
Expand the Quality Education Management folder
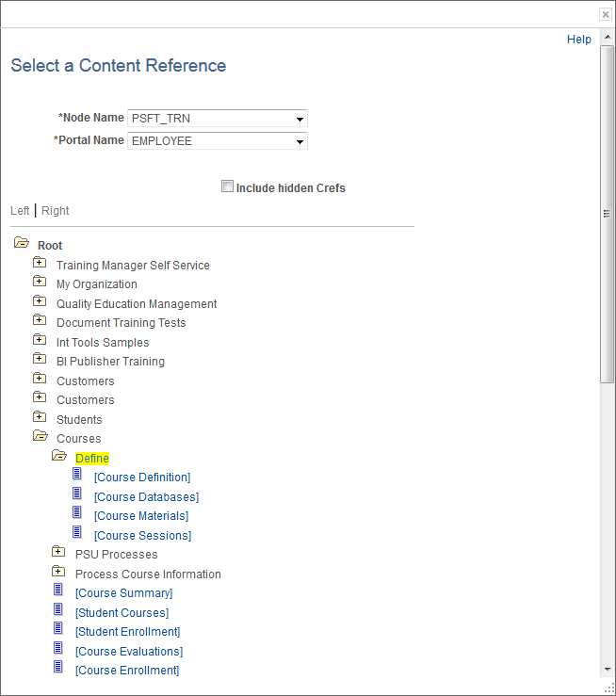tap(40, 301)
